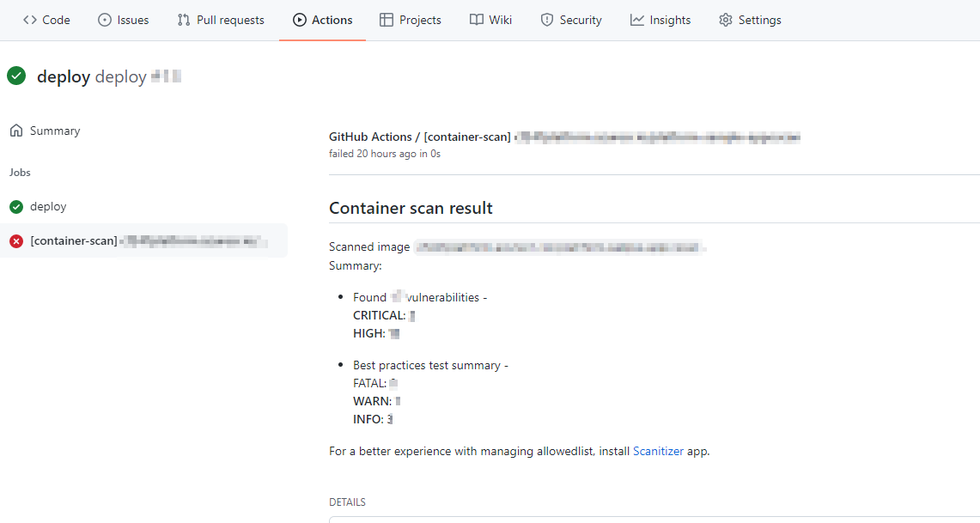Click the Projects table icon
Screen dimensions: 980x523
(x=387, y=20)
